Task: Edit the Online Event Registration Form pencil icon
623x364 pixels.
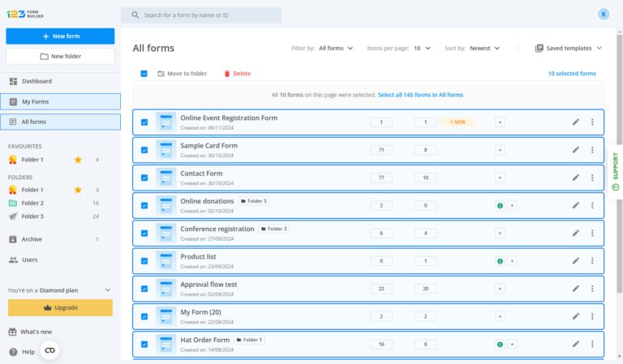Action: coord(576,122)
